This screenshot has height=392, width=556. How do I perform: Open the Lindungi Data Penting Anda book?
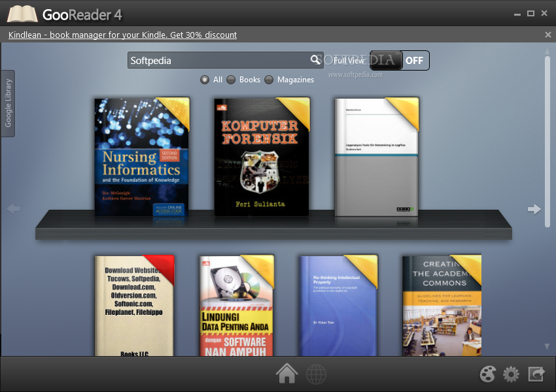tap(237, 305)
